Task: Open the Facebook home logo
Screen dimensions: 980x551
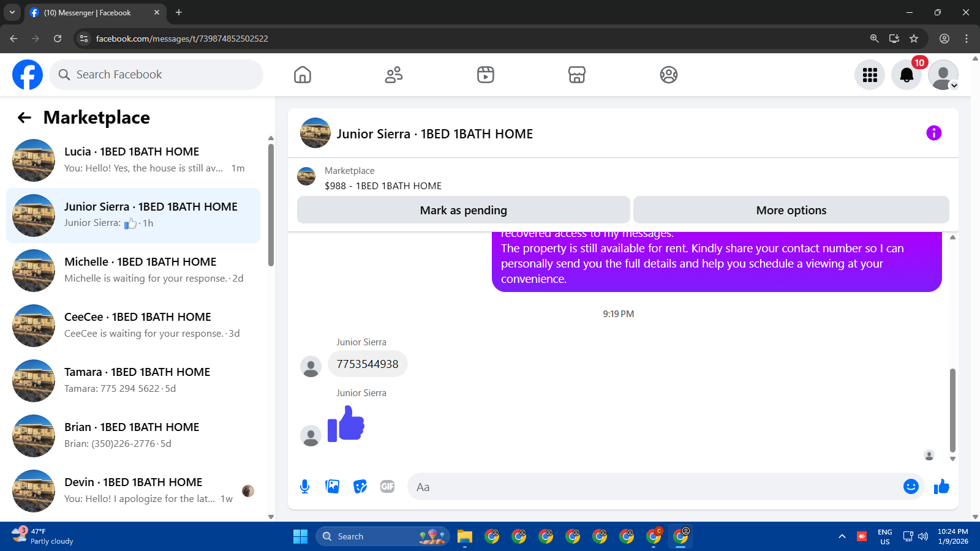Action: [28, 75]
